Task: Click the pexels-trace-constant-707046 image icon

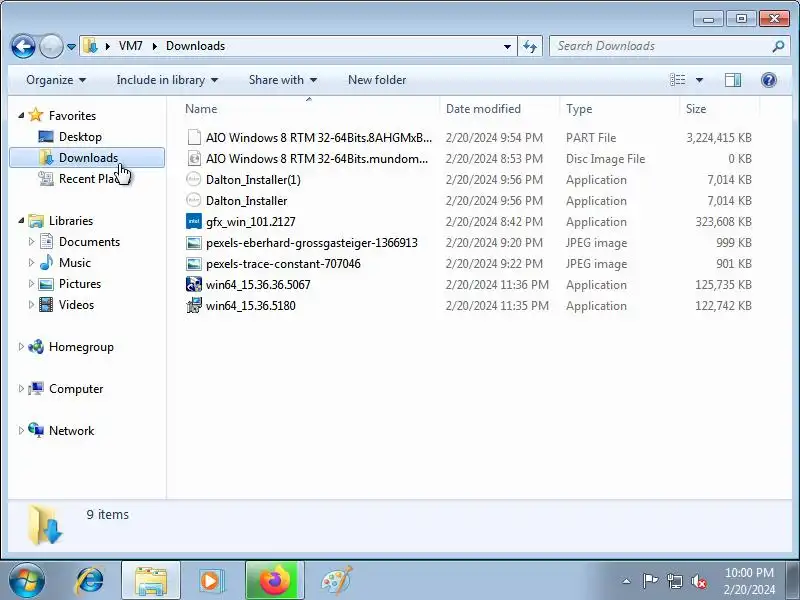Action: tap(194, 264)
